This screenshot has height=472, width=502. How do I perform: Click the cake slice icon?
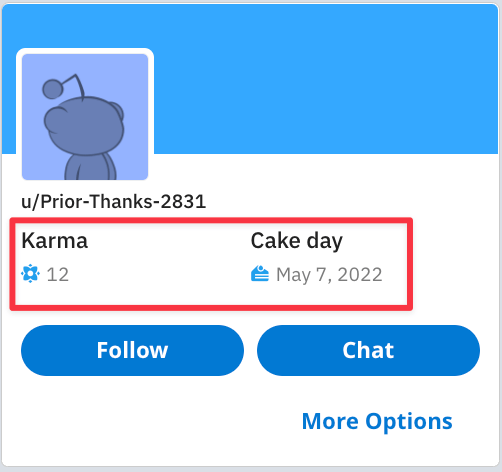[x=260, y=273]
